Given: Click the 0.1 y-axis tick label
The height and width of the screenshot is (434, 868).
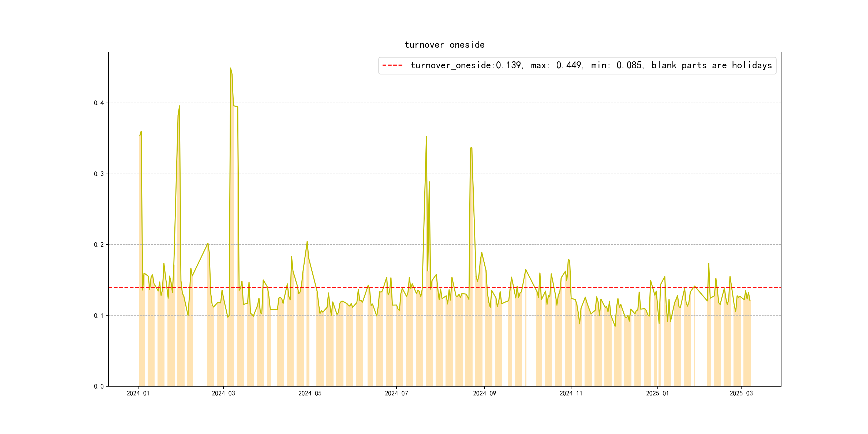Looking at the screenshot, I should click(99, 316).
